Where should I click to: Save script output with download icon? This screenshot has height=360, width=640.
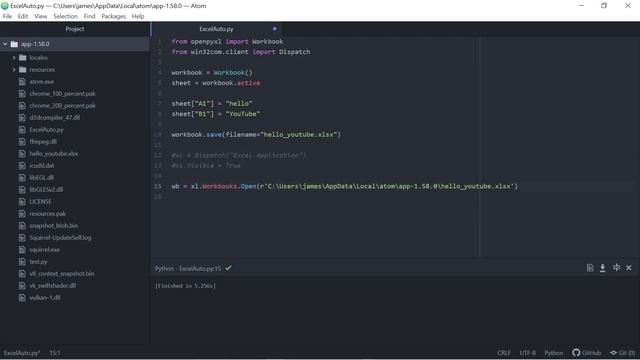pyautogui.click(x=602, y=268)
